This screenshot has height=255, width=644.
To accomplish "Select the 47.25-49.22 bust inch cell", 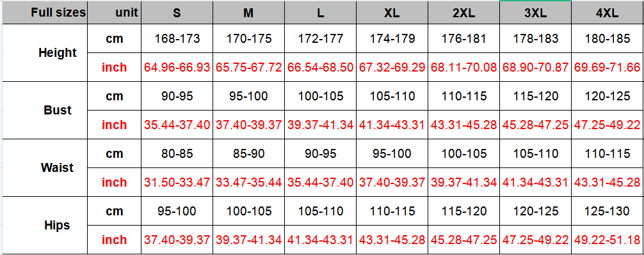I will tap(608, 124).
